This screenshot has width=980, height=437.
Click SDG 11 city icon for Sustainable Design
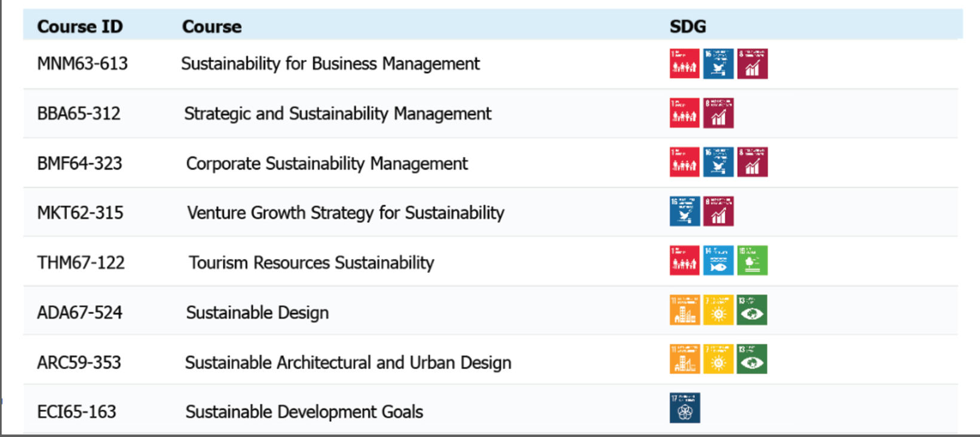pyautogui.click(x=684, y=310)
